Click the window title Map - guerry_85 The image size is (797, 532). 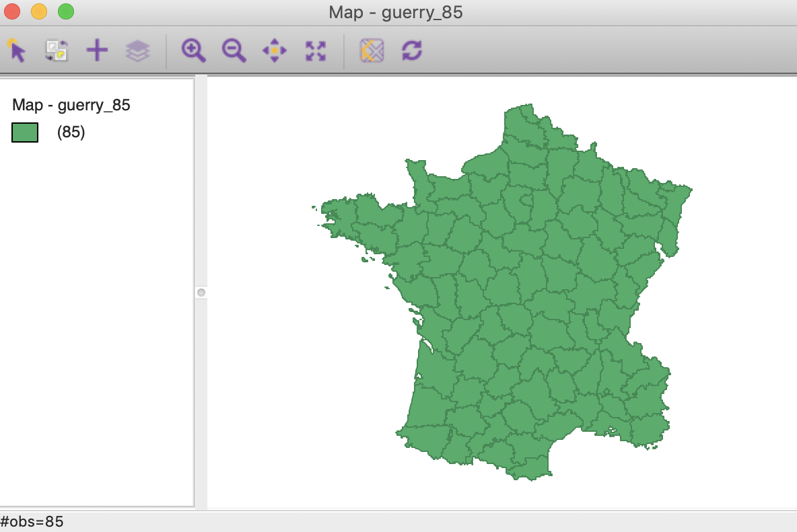(396, 12)
